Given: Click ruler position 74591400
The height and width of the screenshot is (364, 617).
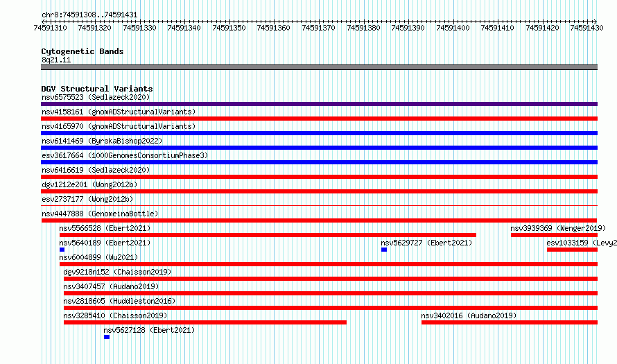Looking at the screenshot, I should tap(453, 28).
